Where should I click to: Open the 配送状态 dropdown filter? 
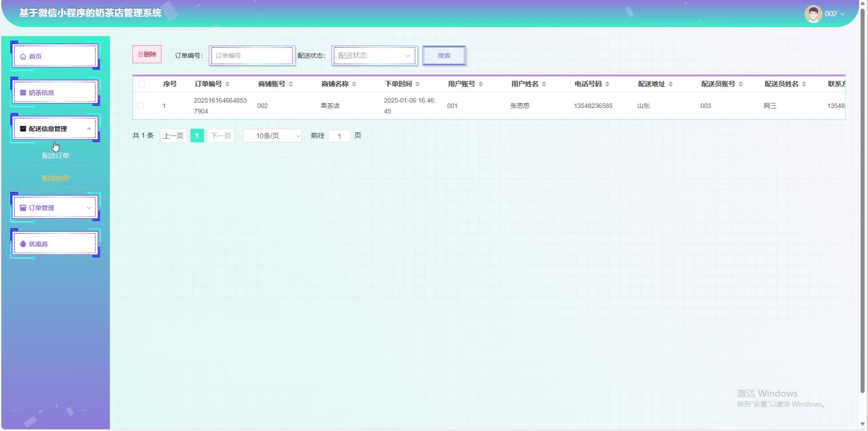(x=374, y=56)
